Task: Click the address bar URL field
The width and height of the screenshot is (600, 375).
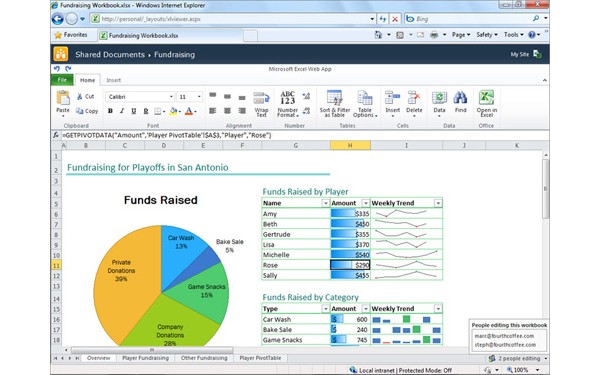Action: pos(233,19)
